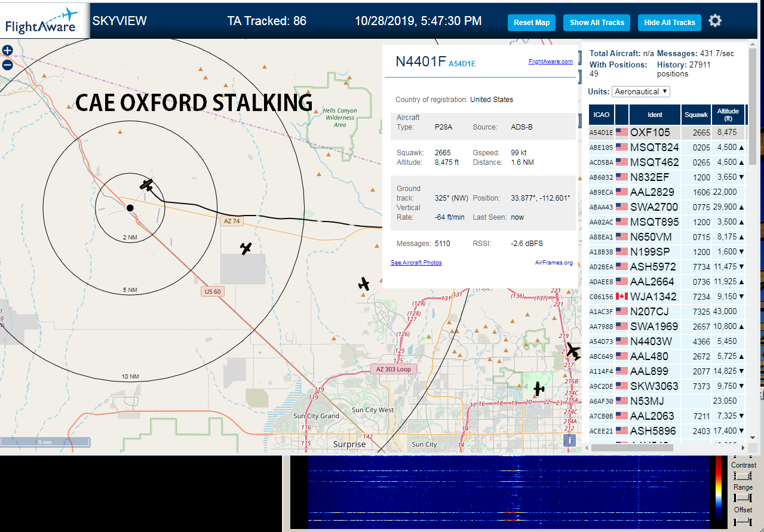764x532 pixels.
Task: Sort the table by the ICAO column
Action: coord(601,115)
